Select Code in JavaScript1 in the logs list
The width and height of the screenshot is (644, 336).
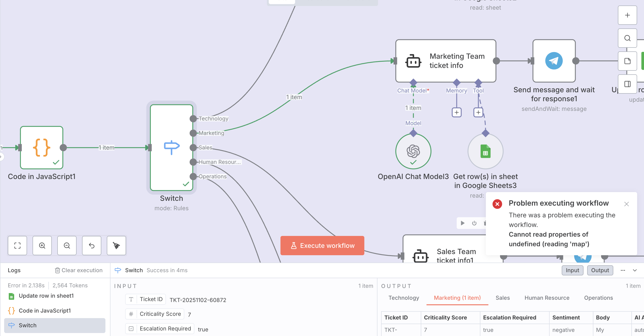point(44,311)
